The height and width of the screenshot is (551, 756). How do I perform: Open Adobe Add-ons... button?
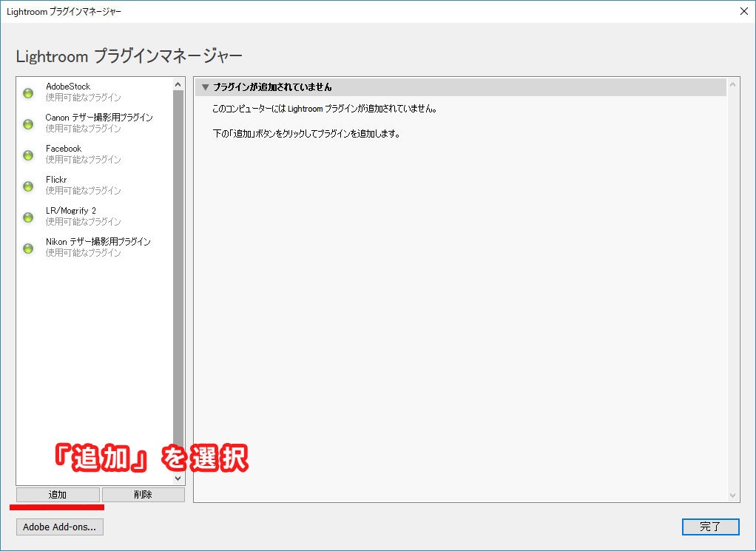(60, 527)
